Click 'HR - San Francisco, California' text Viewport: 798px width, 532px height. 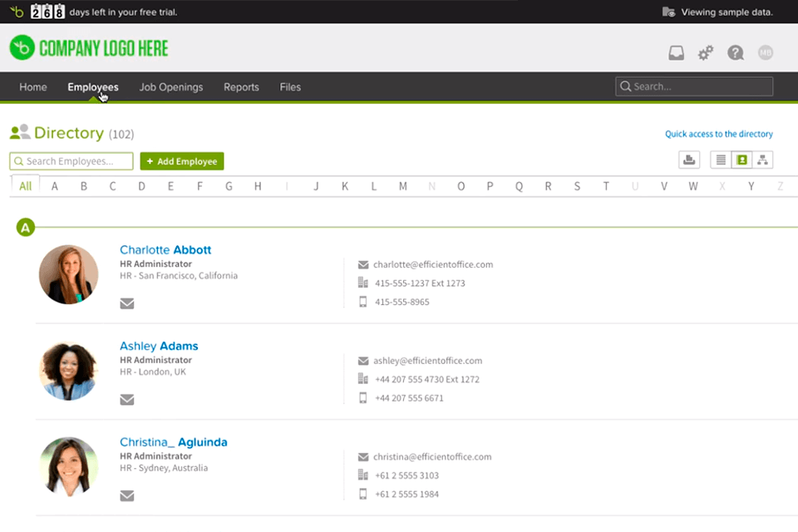179,275
